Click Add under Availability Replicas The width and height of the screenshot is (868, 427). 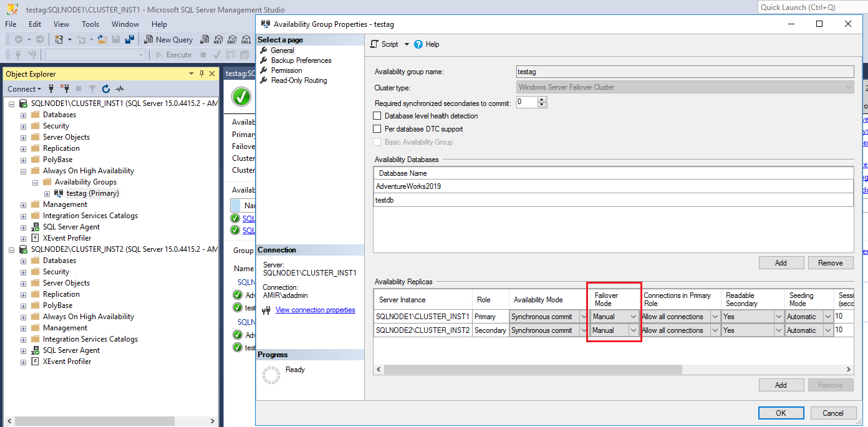[x=781, y=385]
